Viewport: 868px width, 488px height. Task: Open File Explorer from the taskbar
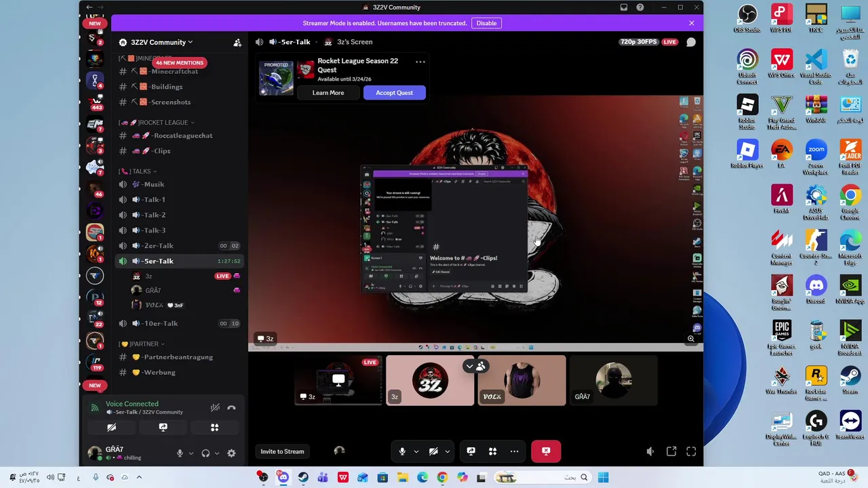tap(402, 478)
